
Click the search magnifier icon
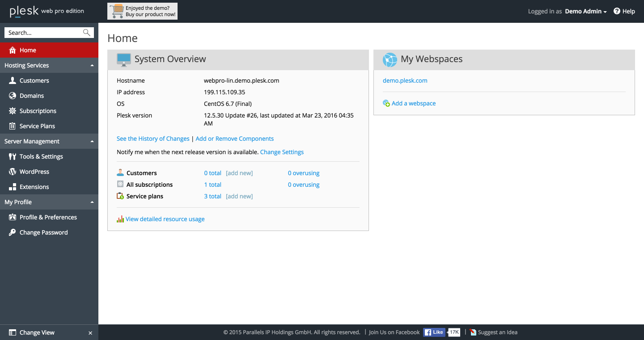pyautogui.click(x=87, y=33)
